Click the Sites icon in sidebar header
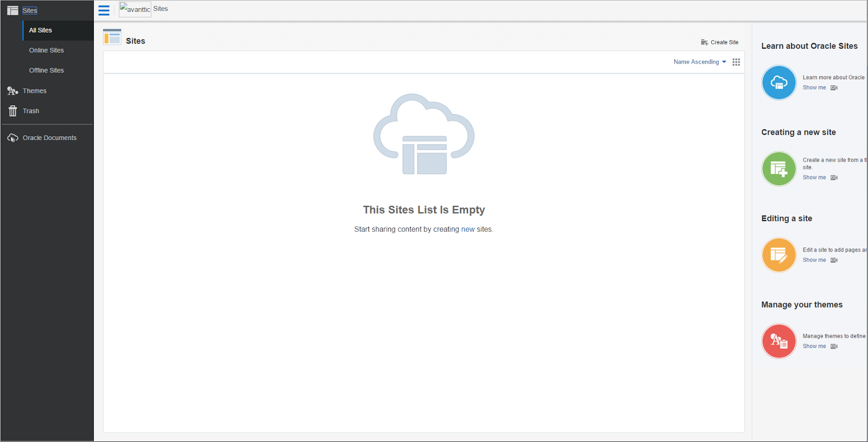This screenshot has width=868, height=442. pyautogui.click(x=12, y=10)
